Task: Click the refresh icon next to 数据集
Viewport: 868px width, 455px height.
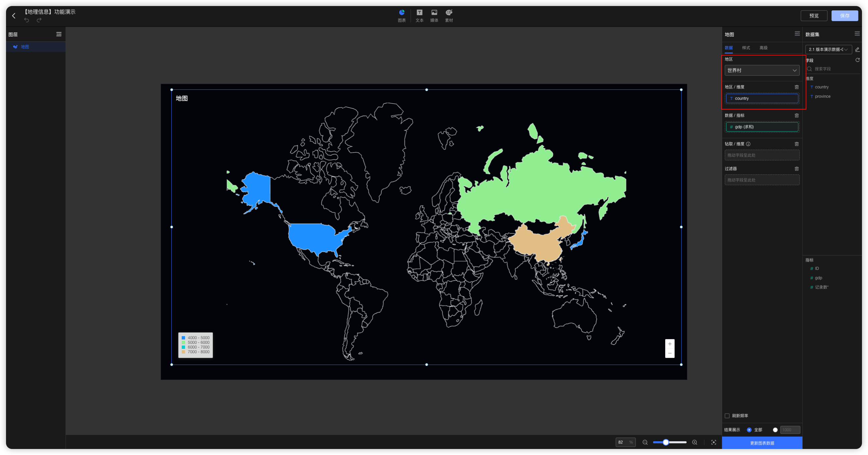Action: pyautogui.click(x=858, y=60)
